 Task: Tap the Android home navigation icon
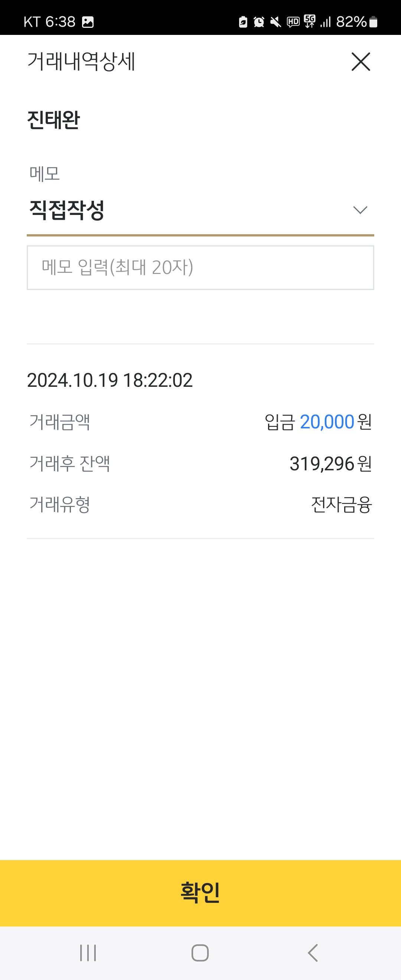[200, 953]
